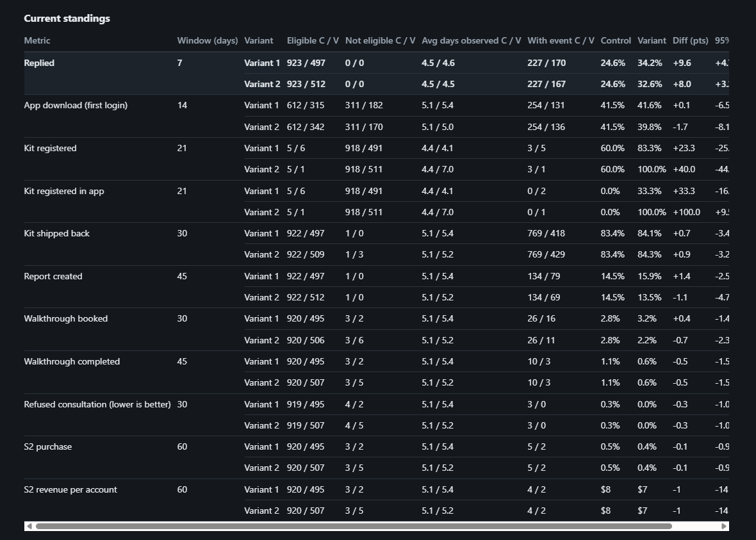Select the 'S2 purchase' metric
This screenshot has width=756, height=540.
point(48,446)
